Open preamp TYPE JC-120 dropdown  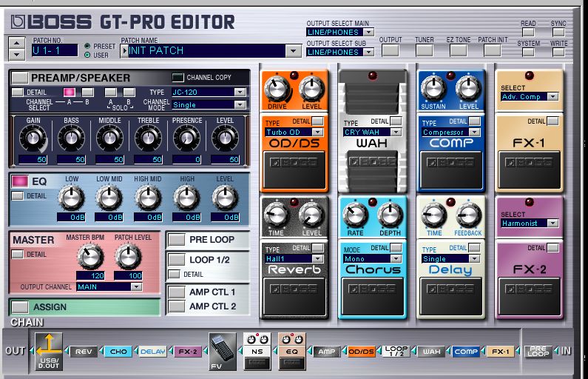(x=240, y=92)
